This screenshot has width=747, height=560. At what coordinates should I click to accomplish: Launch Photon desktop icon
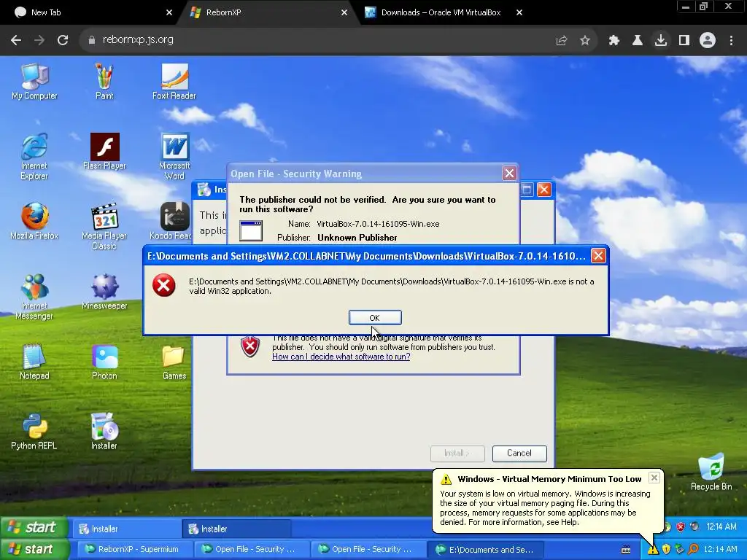click(104, 362)
